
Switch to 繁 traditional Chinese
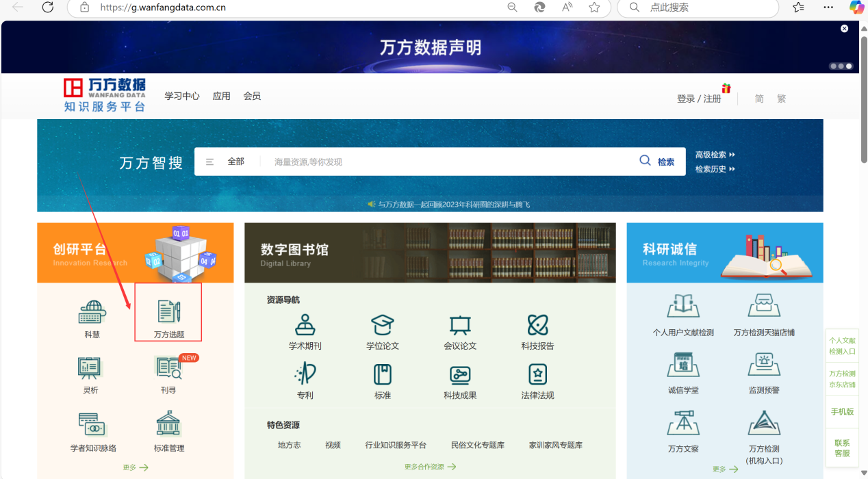[x=781, y=99]
